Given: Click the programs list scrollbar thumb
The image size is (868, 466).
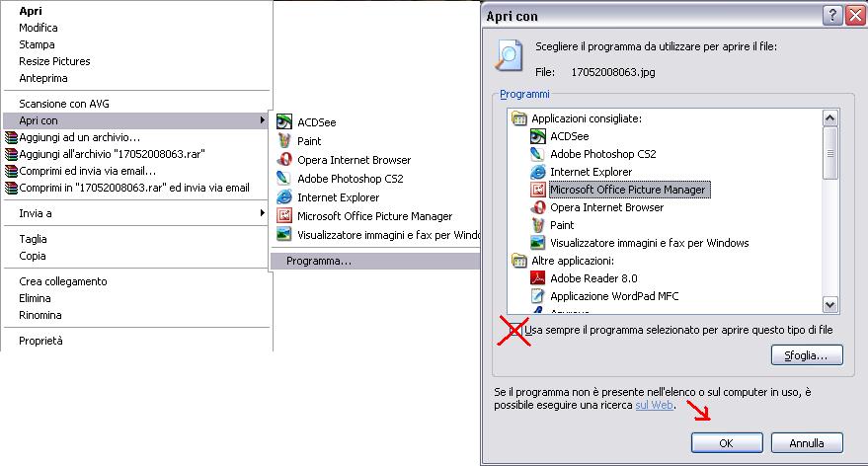Looking at the screenshot, I should (830, 153).
